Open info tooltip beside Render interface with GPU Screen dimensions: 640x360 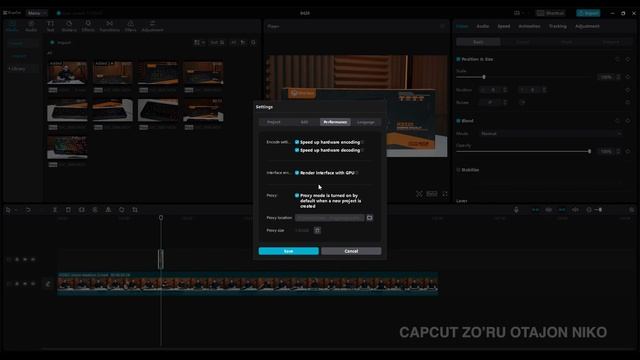(357, 173)
